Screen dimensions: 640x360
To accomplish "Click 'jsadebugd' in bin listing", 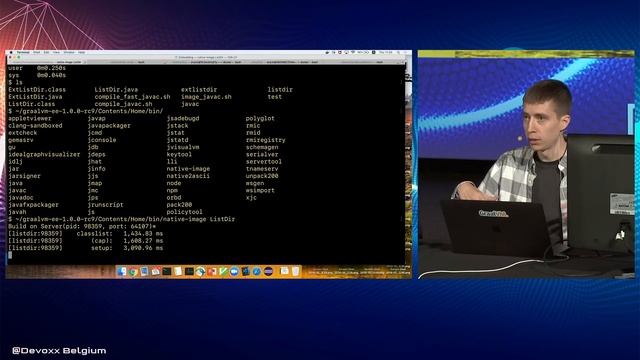I will (183, 119).
